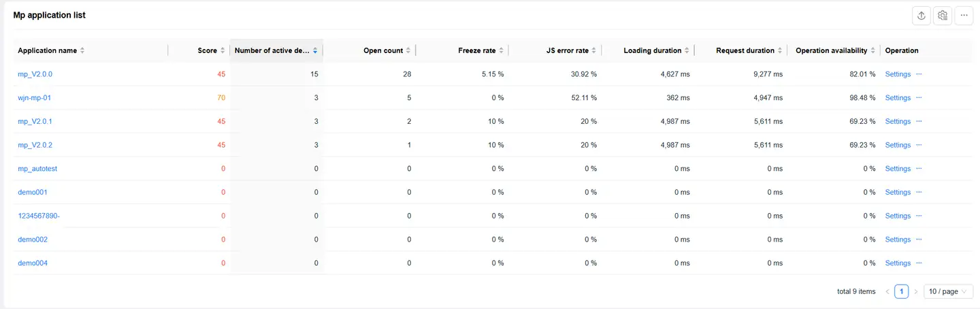Viewport: 980px width, 309px height.
Task: Sort by Score column arrows
Action: pos(222,50)
